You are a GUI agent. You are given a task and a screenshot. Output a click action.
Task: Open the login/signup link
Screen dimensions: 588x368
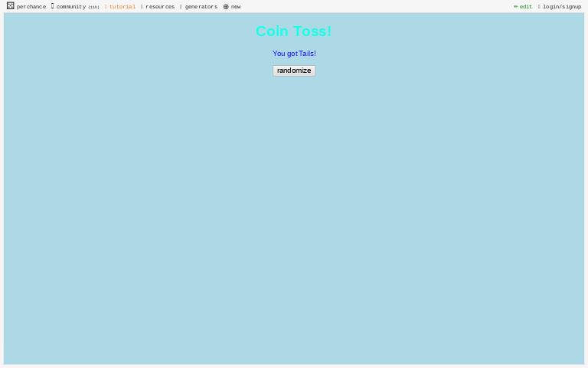click(x=562, y=7)
